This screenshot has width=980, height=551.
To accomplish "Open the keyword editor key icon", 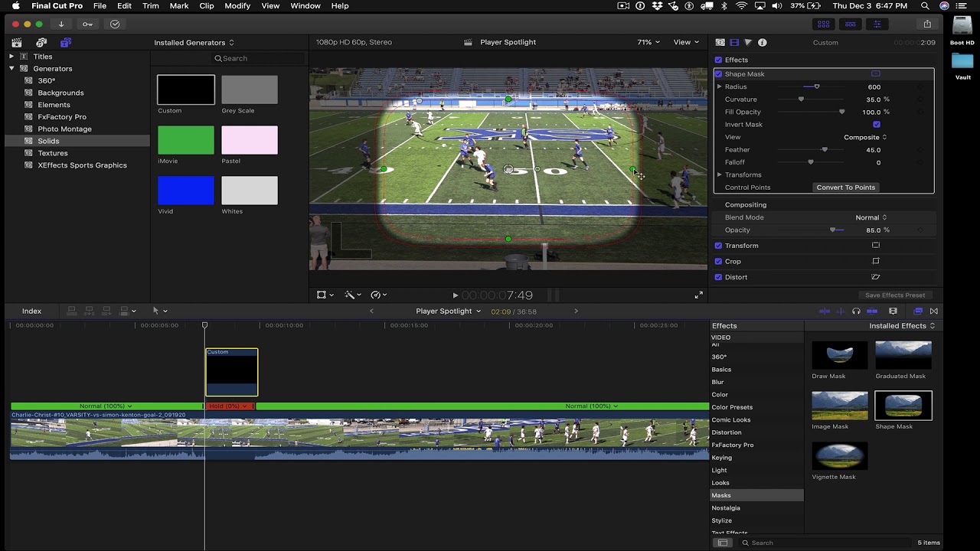I will pos(87,24).
